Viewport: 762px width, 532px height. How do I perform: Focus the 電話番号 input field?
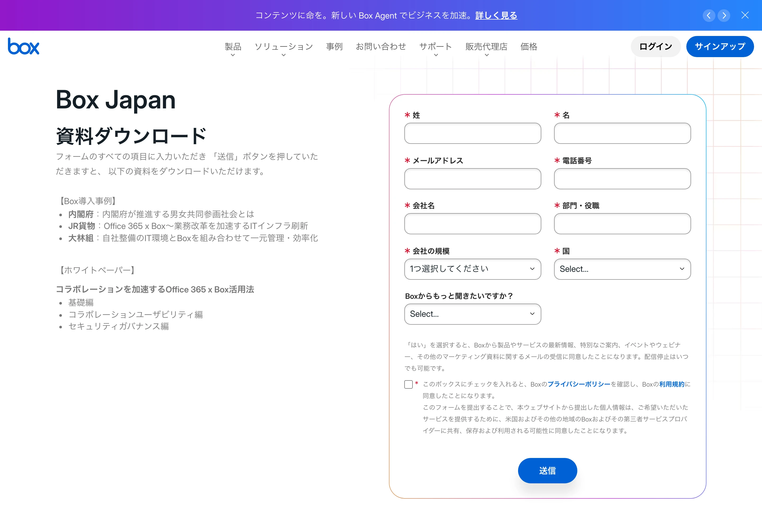click(x=622, y=179)
